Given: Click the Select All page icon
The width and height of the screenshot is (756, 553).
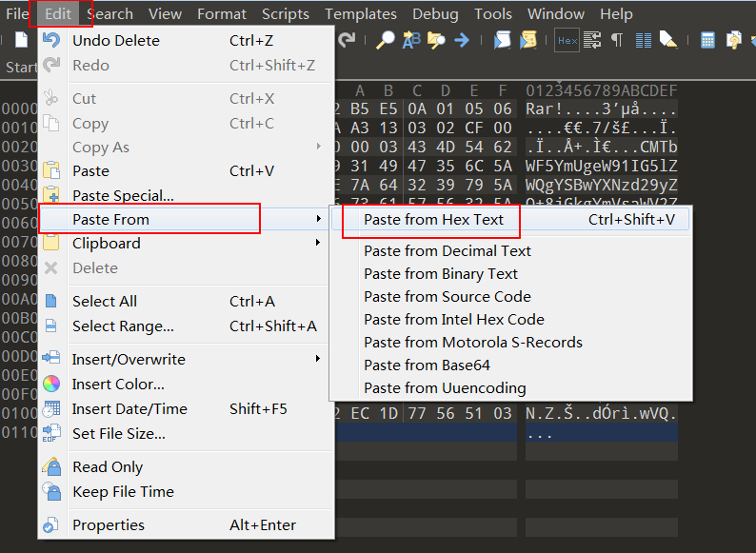Looking at the screenshot, I should tap(51, 301).
